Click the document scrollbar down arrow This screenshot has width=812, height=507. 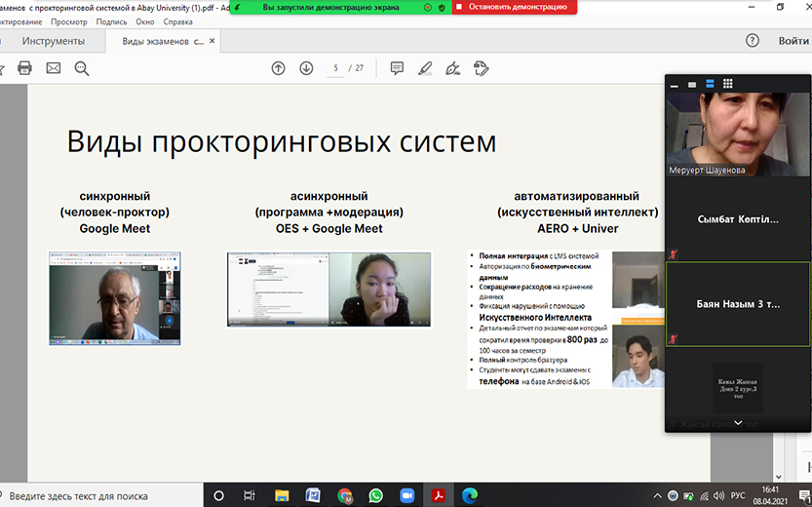coord(778,477)
